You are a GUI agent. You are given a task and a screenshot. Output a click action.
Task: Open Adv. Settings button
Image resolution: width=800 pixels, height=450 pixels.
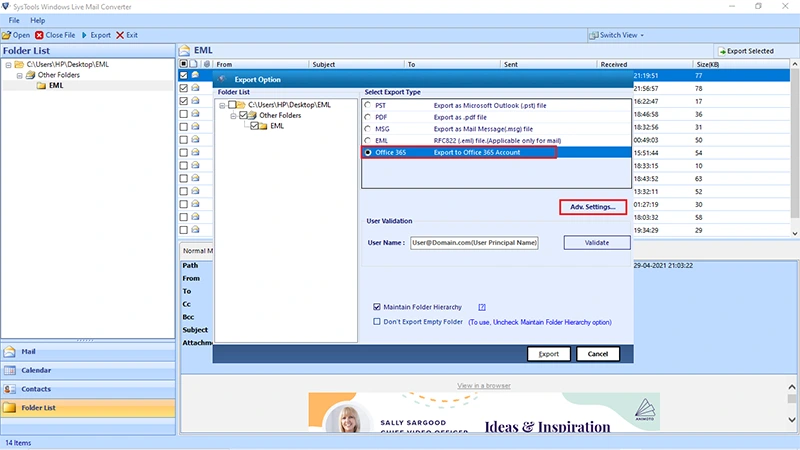tap(593, 207)
